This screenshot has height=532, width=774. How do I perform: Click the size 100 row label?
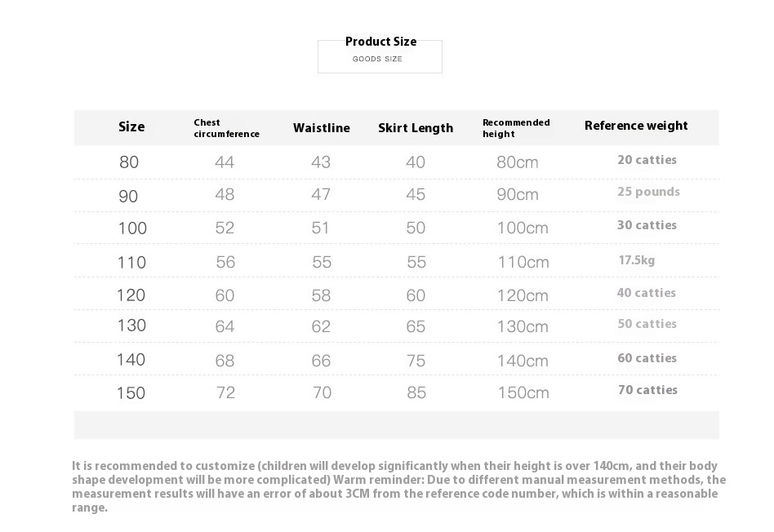(x=132, y=228)
